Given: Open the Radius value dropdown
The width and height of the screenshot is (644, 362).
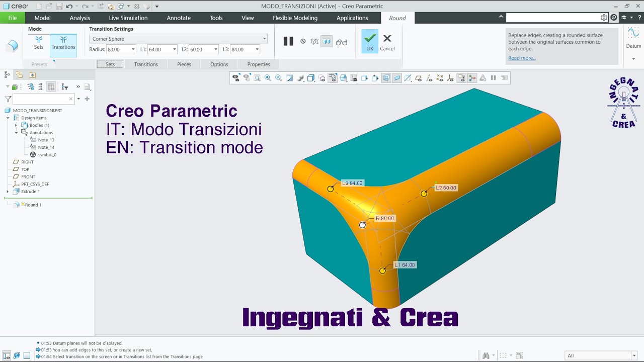Looking at the screenshot, I should pos(133,49).
